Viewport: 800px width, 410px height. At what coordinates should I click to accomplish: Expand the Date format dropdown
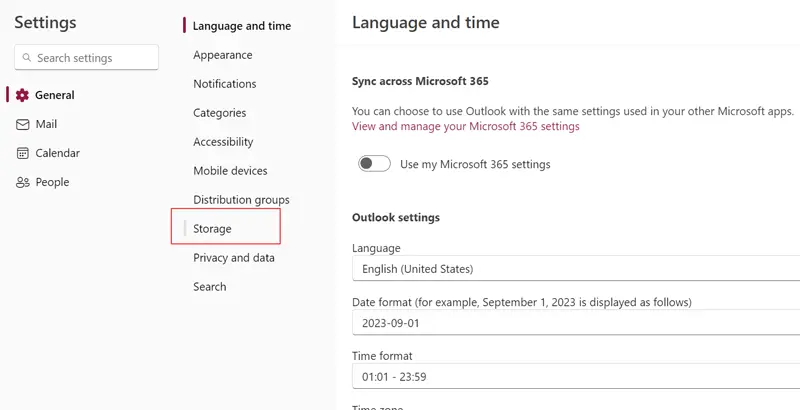[575, 323]
